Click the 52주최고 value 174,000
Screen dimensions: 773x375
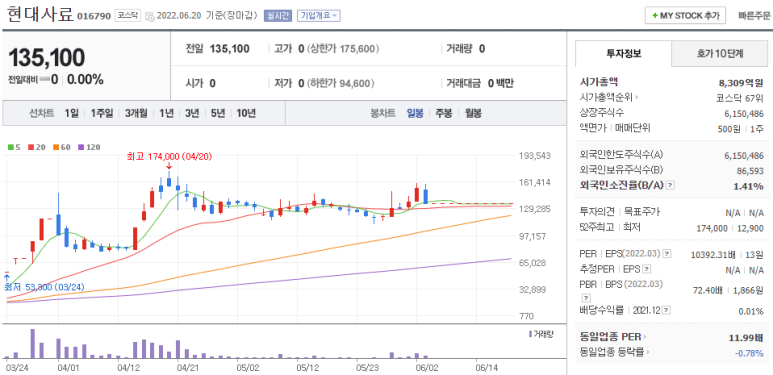[x=712, y=228]
